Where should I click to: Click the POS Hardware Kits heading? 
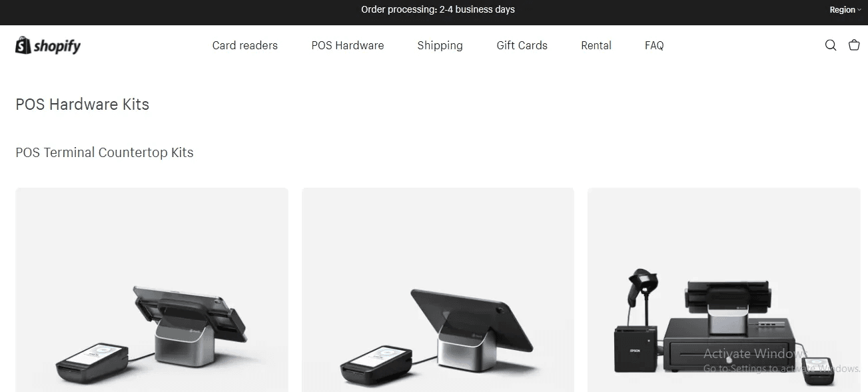83,104
